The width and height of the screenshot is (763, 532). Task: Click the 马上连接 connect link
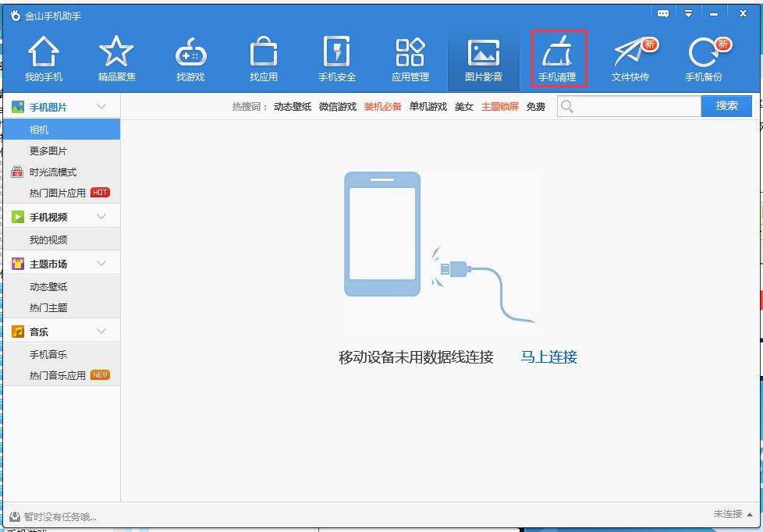click(548, 356)
